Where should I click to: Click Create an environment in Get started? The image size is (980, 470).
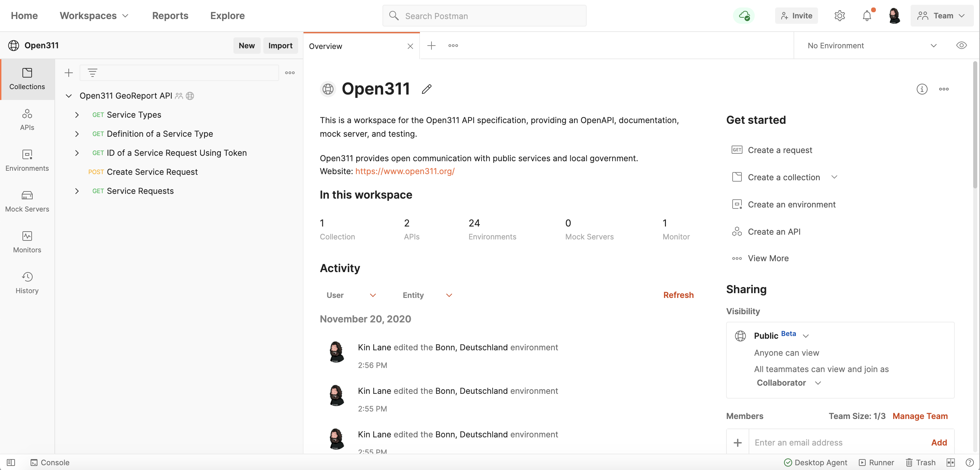(x=784, y=204)
